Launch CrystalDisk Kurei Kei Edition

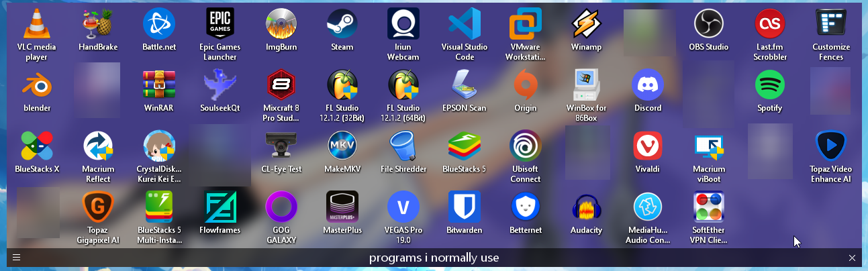[159, 147]
